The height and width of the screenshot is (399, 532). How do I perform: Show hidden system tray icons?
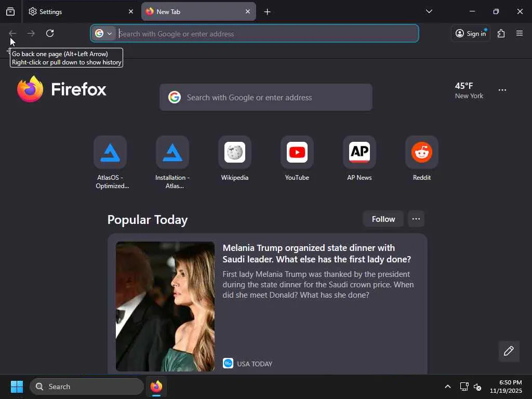coord(448,387)
